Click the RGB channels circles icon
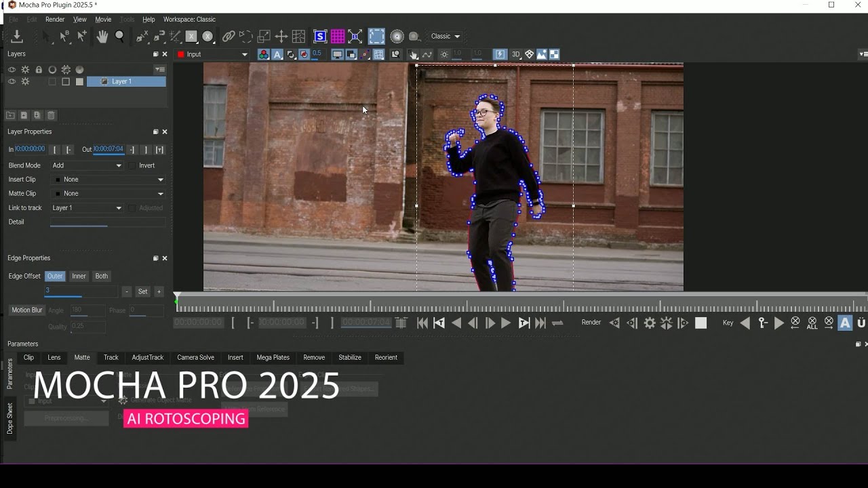Image resolution: width=868 pixels, height=488 pixels. tap(264, 55)
